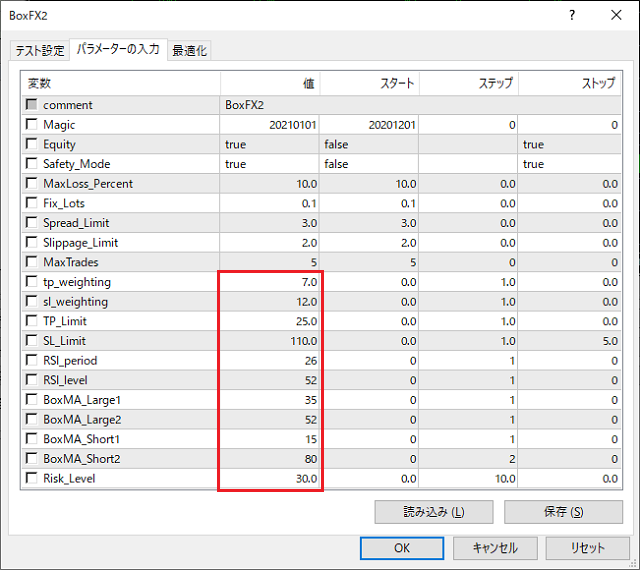Screen dimensions: 640x570
Task: Click the 変数 column header
Action: pos(121,84)
